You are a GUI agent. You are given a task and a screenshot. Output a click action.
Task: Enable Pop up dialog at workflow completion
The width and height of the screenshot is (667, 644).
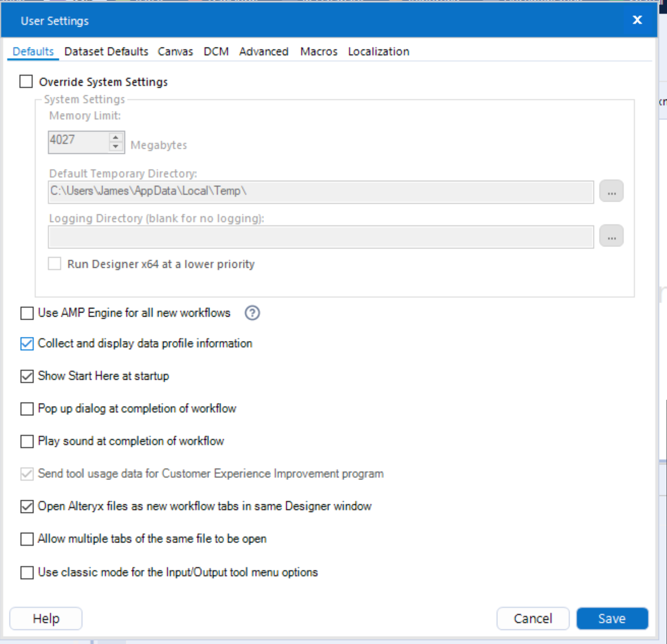[x=27, y=409]
